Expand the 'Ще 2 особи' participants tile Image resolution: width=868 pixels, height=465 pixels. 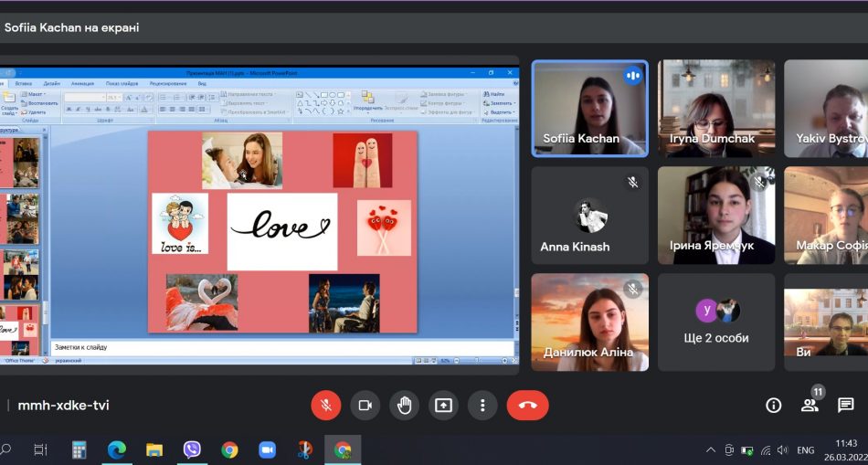pyautogui.click(x=716, y=322)
